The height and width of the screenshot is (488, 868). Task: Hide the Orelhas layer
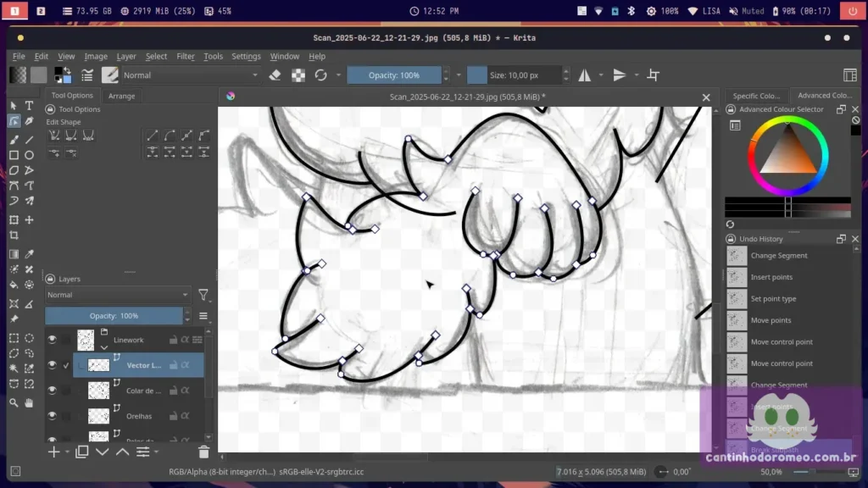52,415
